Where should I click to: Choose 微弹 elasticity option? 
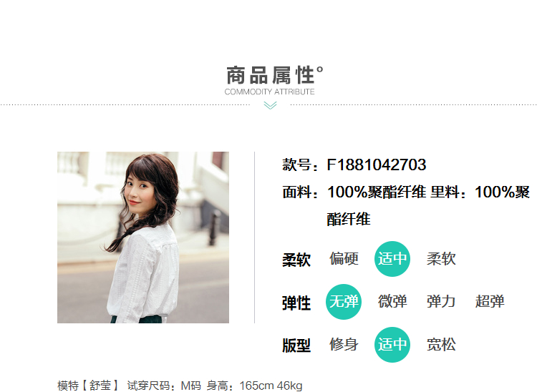click(x=392, y=302)
